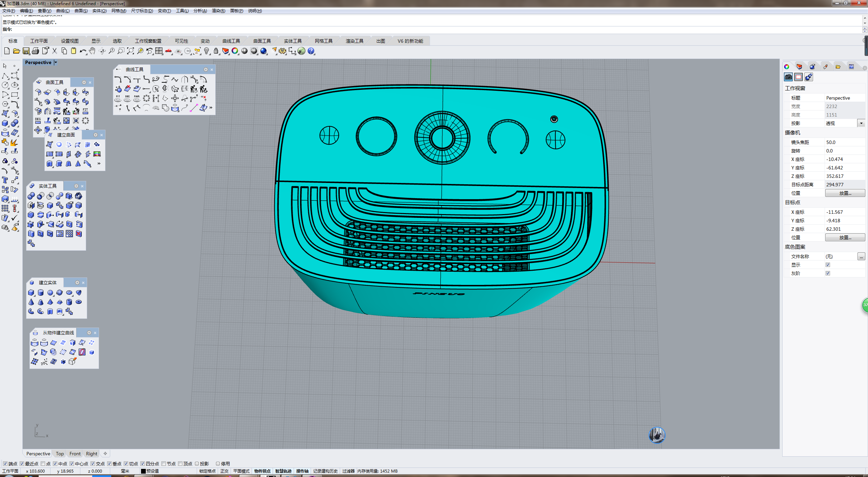This screenshot has height=477, width=868.
Task: Uncheck the 灰阶 grayscale checkbox
Action: (x=828, y=273)
